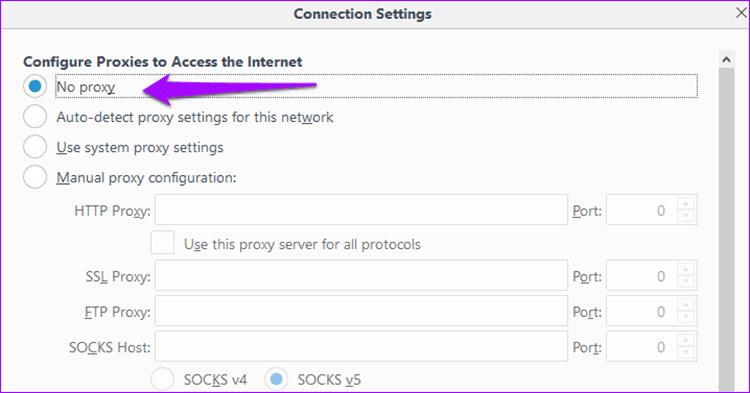Close the Connection Settings dialog
Image resolution: width=750 pixels, height=393 pixels.
(x=740, y=13)
